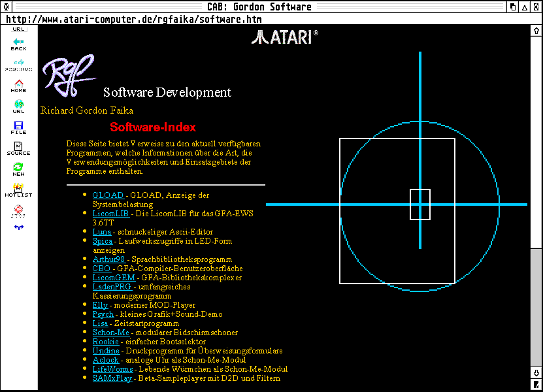Click the FILE floppy disk icon
Screen dimensions: 543x392
19,128
